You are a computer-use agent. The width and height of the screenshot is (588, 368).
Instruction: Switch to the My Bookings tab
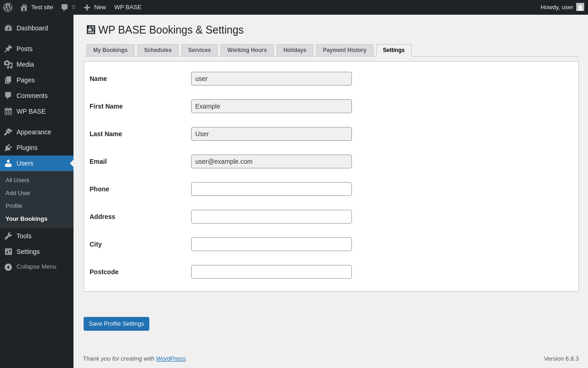(110, 50)
